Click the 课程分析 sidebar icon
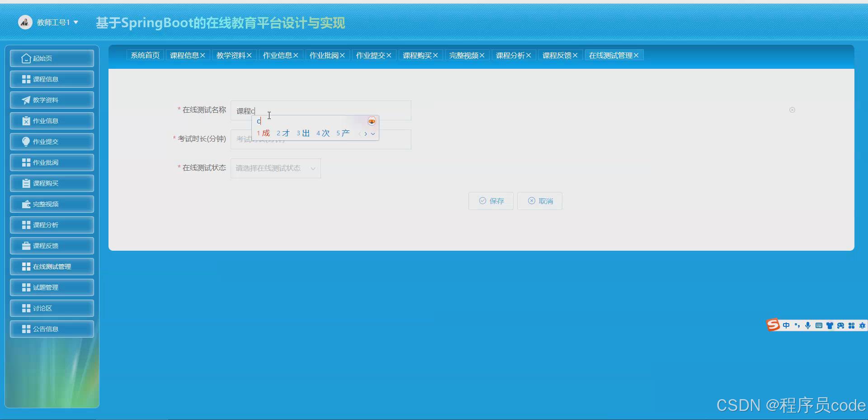This screenshot has height=420, width=868. pos(25,225)
